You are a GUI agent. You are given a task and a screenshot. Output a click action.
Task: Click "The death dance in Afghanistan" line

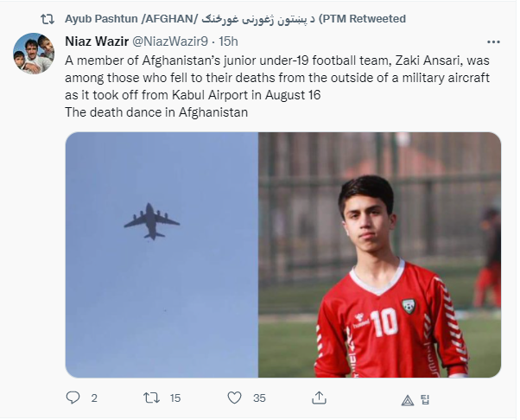pos(156,112)
